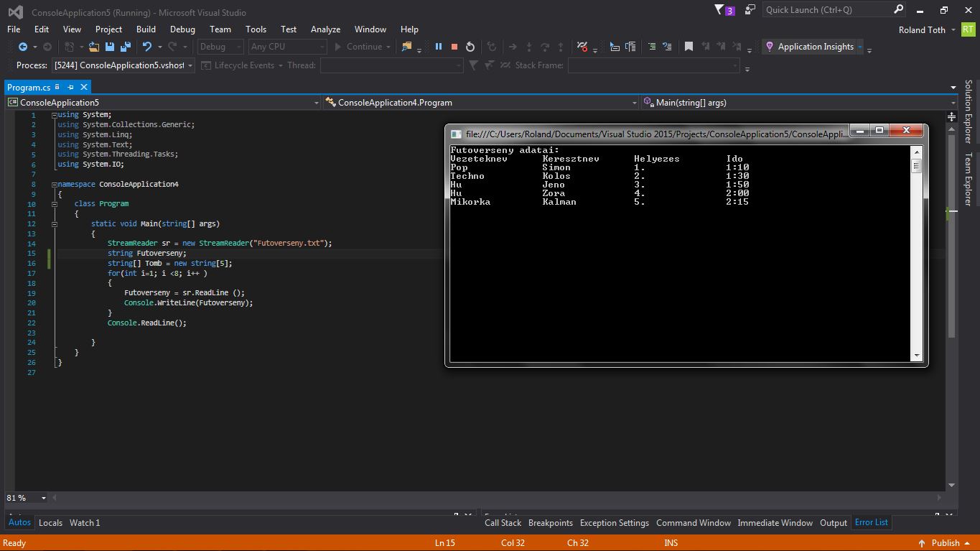Screen dimensions: 980x551
Task: Click inside the Quick Launch search box
Action: coord(826,10)
